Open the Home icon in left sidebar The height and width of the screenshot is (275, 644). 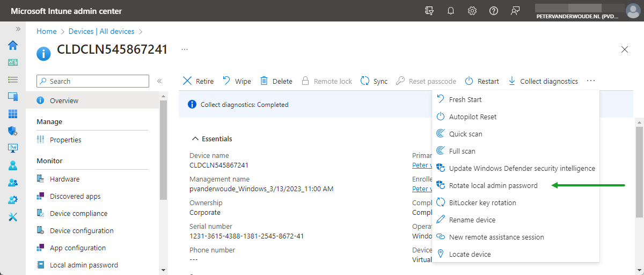pos(13,45)
